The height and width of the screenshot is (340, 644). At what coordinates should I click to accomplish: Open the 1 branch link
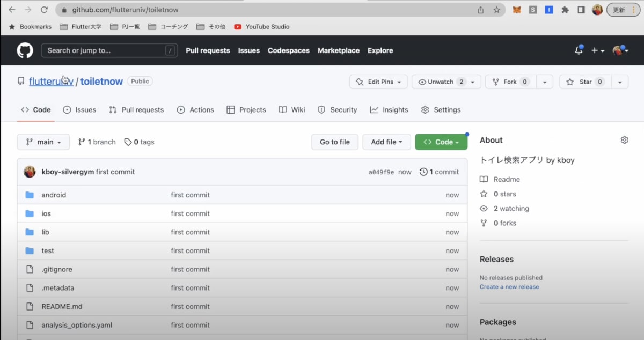97,142
